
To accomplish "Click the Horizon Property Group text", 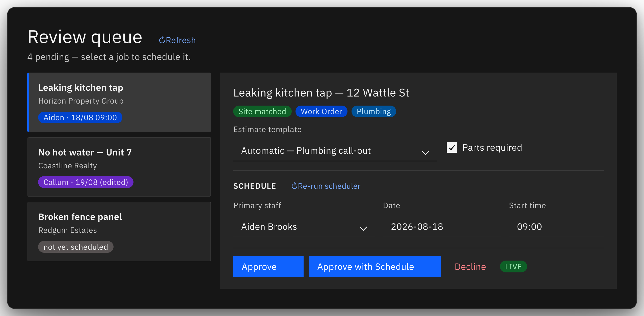I will pyautogui.click(x=81, y=101).
